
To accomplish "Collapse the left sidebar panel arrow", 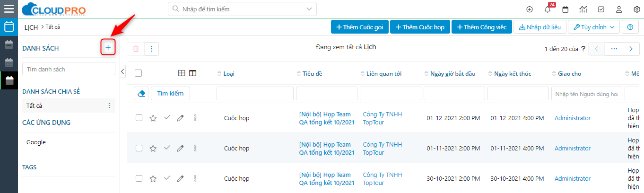I will 123,71.
